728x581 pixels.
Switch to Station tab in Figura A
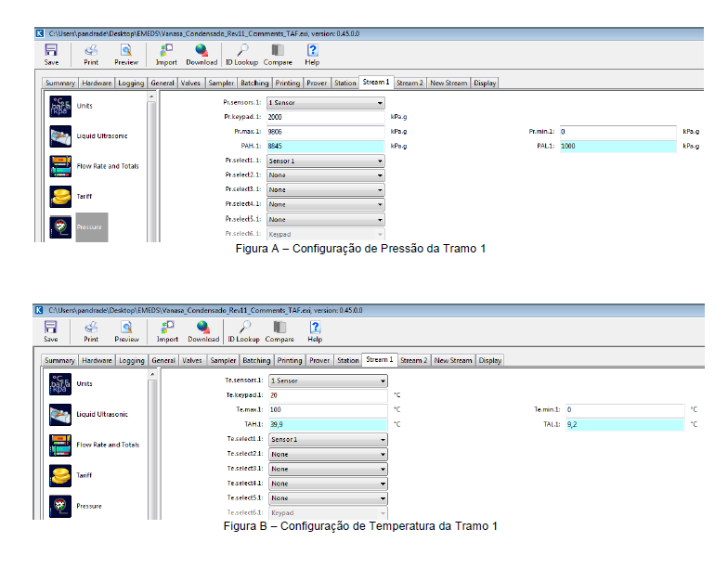point(345,84)
